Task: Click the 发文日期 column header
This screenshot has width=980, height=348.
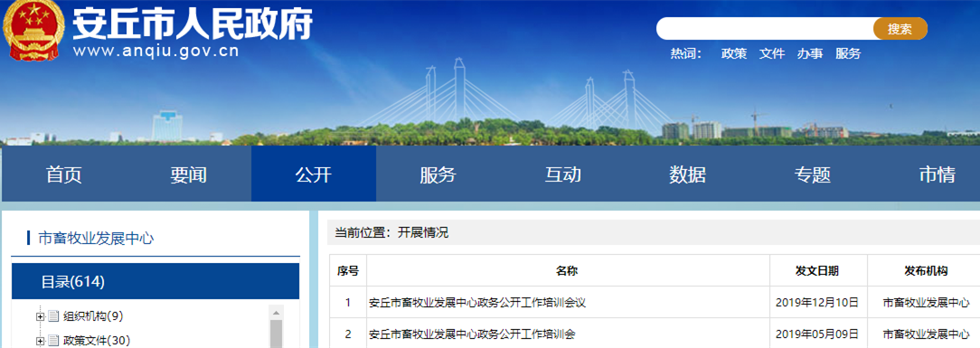Action: [817, 271]
